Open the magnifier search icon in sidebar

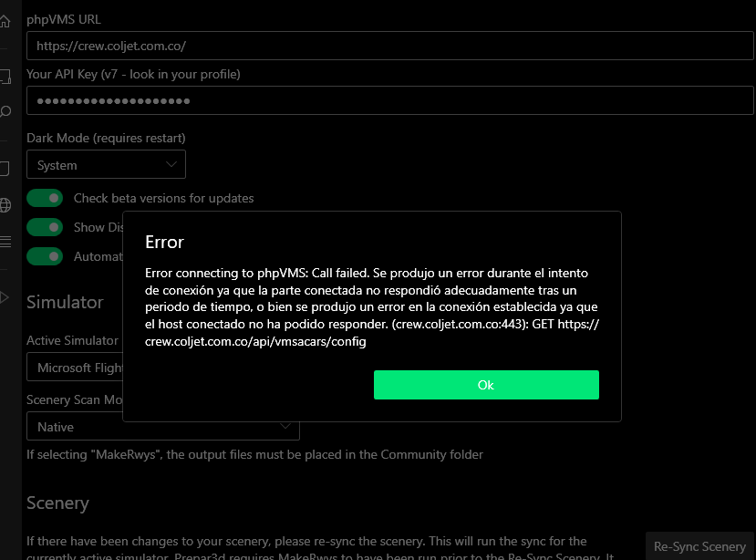[x=5, y=111]
